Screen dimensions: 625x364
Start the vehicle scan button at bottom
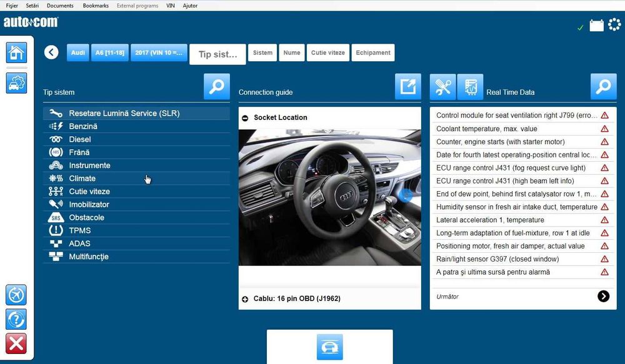[x=329, y=347]
